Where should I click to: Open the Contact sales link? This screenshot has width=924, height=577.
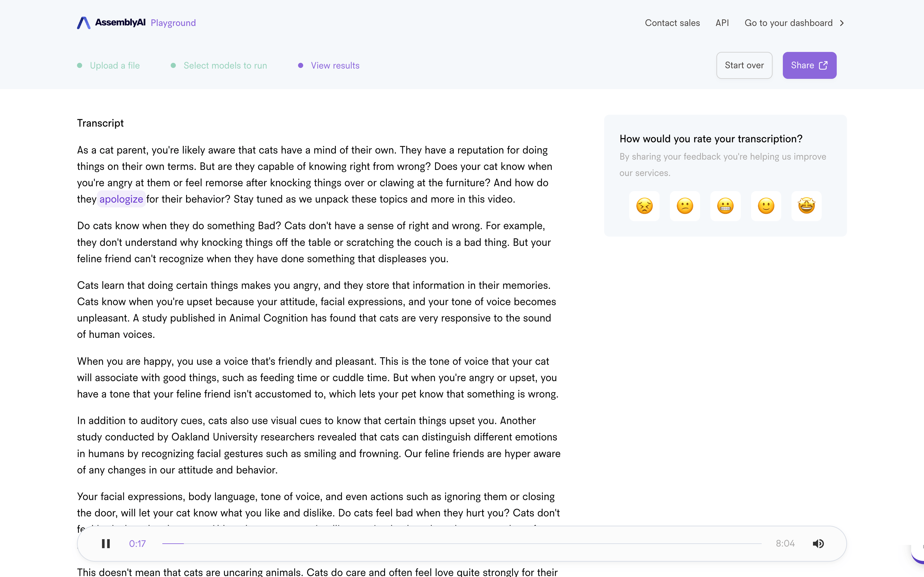672,23
